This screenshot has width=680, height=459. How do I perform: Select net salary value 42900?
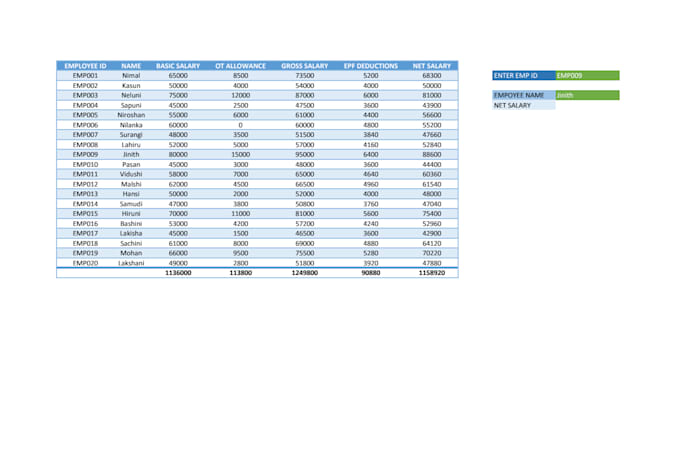[432, 233]
